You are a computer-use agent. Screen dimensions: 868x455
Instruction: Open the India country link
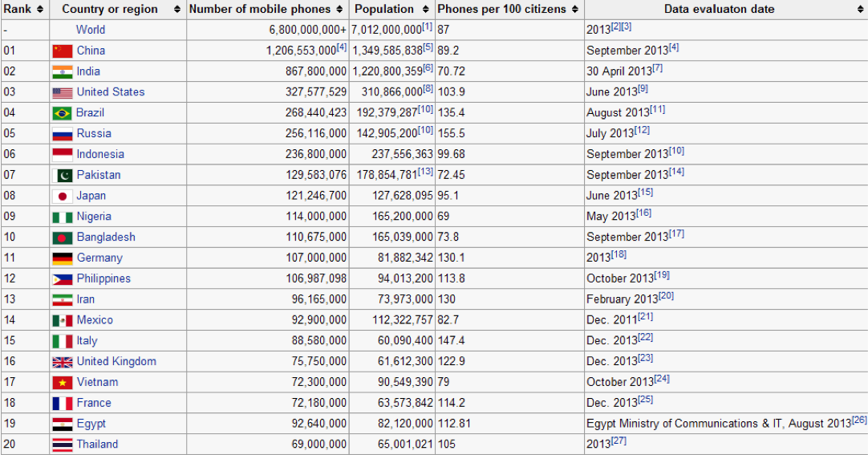88,71
